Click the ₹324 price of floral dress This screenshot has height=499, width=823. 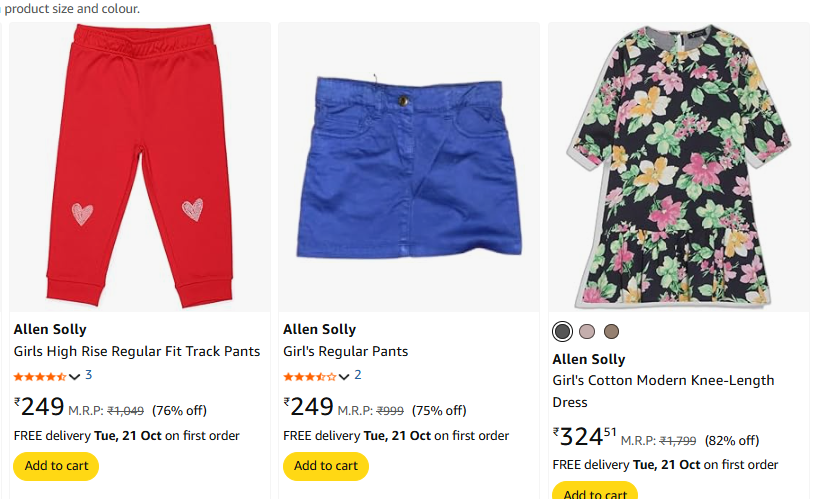click(584, 437)
